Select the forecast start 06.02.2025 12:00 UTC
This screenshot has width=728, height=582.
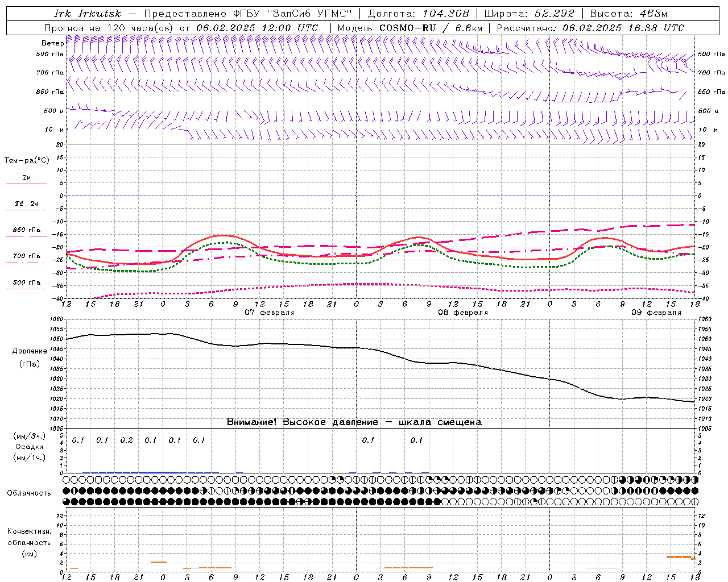pos(257,28)
